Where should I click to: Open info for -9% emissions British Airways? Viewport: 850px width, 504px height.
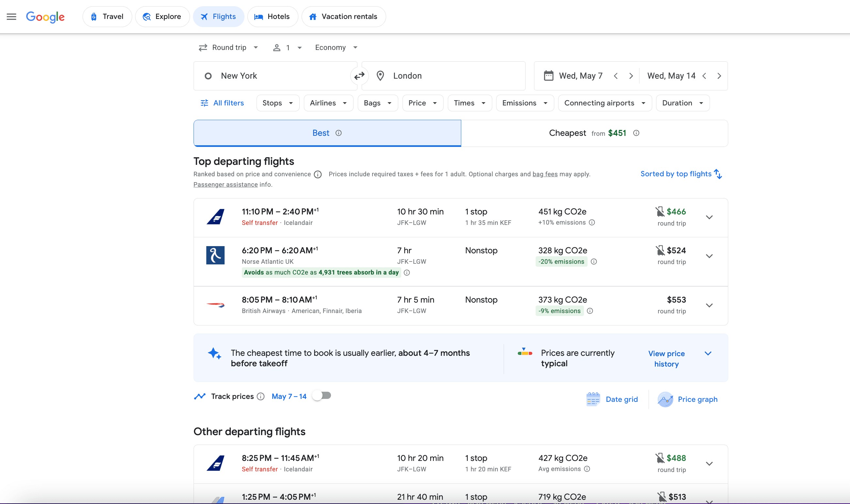coord(590,311)
